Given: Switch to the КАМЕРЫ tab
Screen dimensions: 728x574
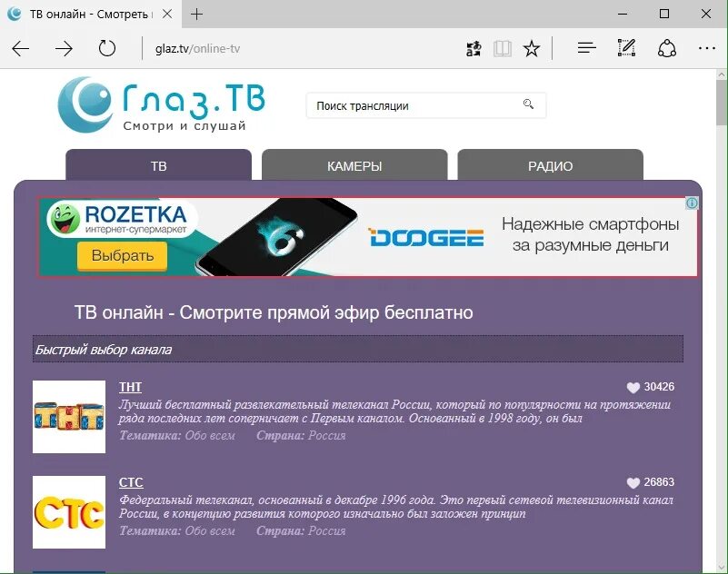Looking at the screenshot, I should pos(354,164).
